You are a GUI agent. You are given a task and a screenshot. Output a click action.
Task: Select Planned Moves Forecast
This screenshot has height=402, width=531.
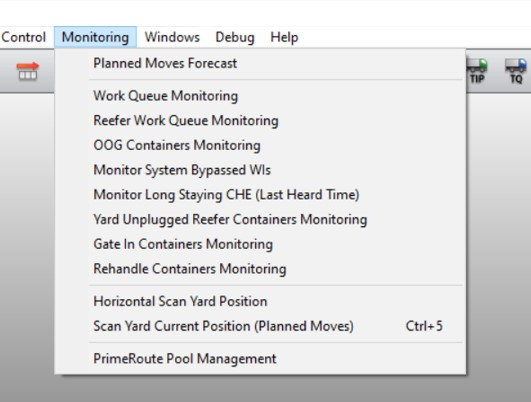coord(260,63)
